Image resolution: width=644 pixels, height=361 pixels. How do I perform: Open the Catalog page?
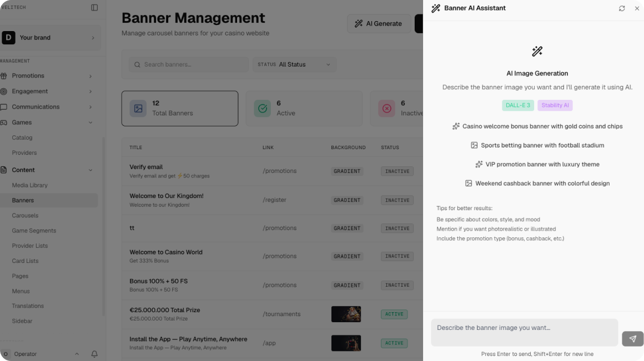(22, 138)
